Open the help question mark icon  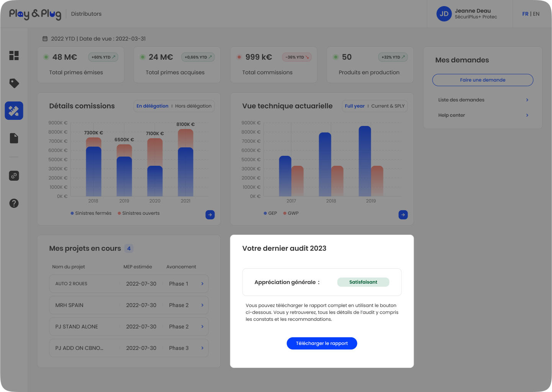click(x=14, y=203)
